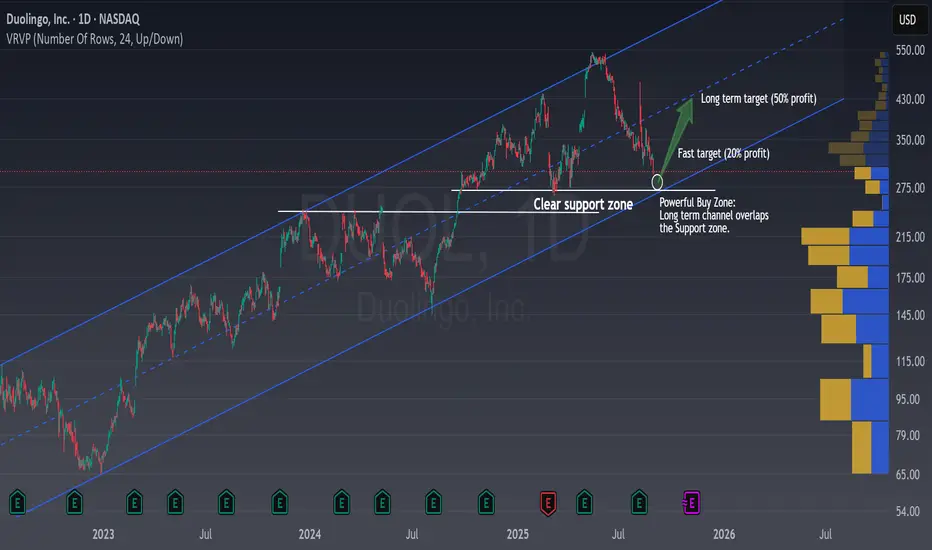Click the 79.00 price scale label
This screenshot has width=932, height=550.
click(x=908, y=436)
